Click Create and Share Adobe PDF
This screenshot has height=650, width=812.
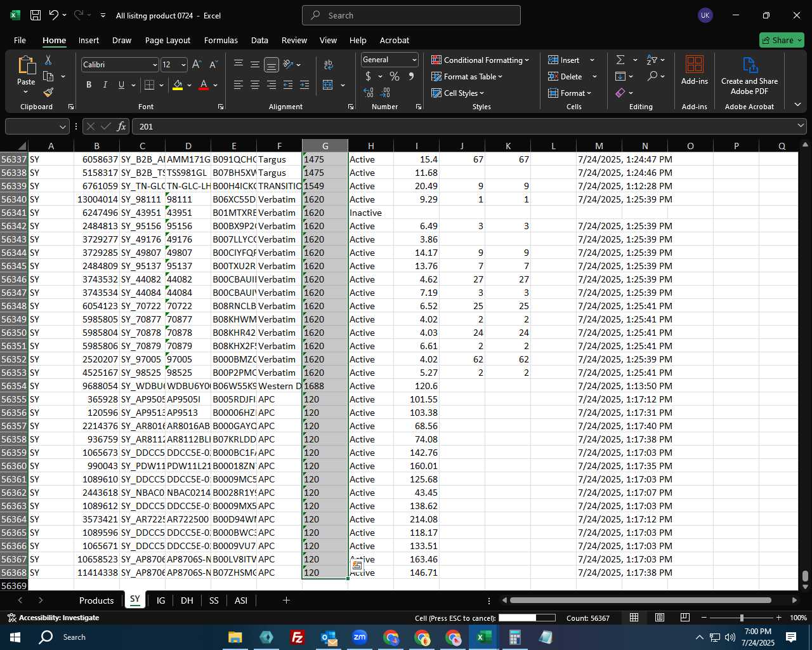749,76
